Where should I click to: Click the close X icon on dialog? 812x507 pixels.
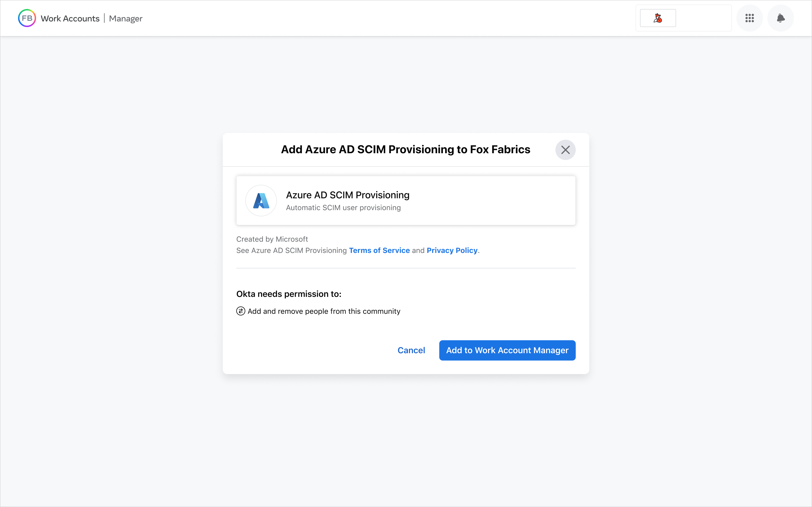pyautogui.click(x=565, y=150)
